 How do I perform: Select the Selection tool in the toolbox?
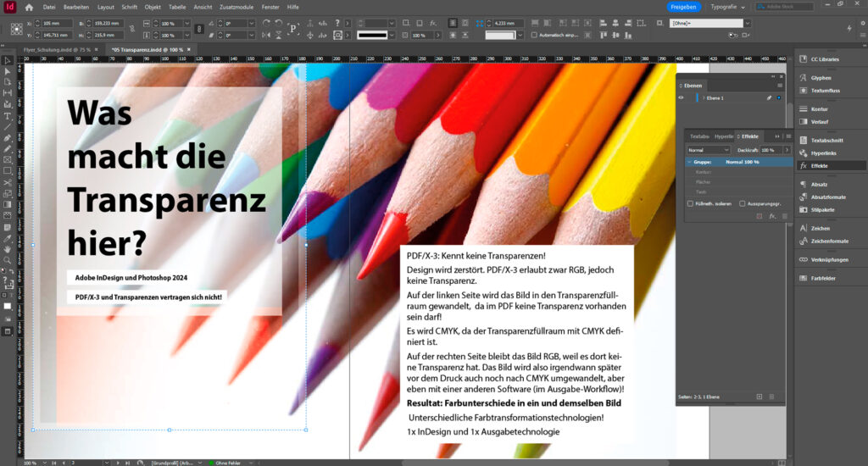coord(7,60)
